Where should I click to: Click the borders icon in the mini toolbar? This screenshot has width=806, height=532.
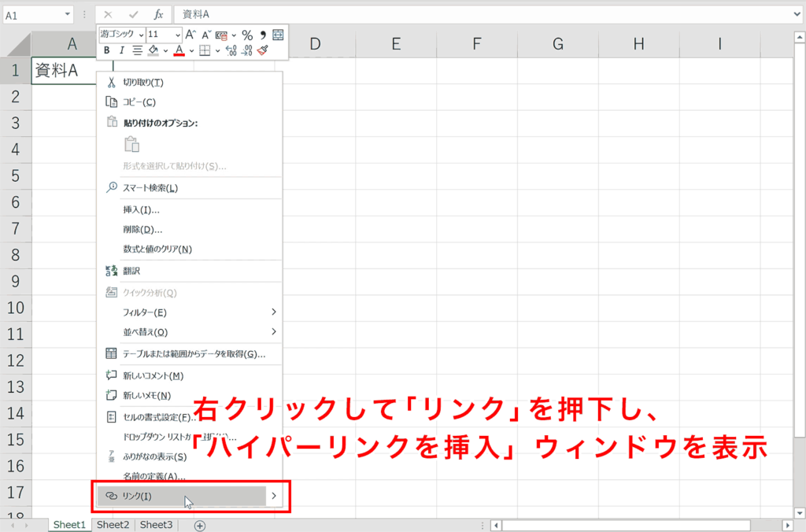pos(206,50)
